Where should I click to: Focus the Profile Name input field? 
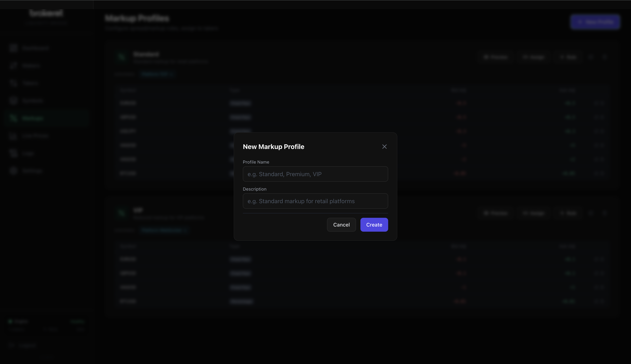tap(315, 174)
